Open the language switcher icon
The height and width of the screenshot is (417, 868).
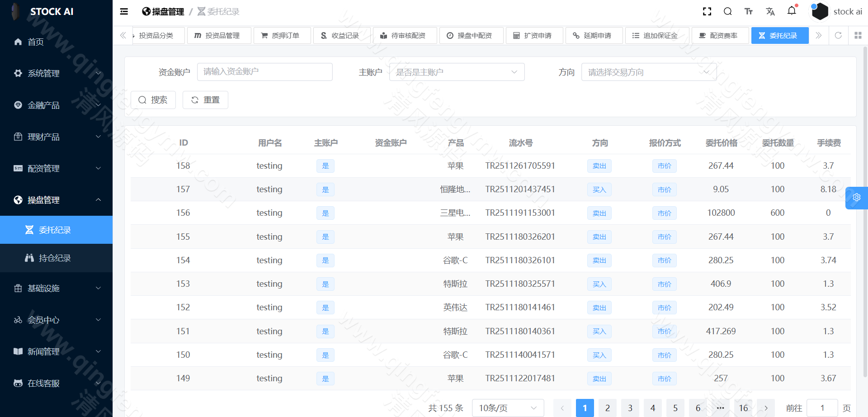pyautogui.click(x=770, y=11)
